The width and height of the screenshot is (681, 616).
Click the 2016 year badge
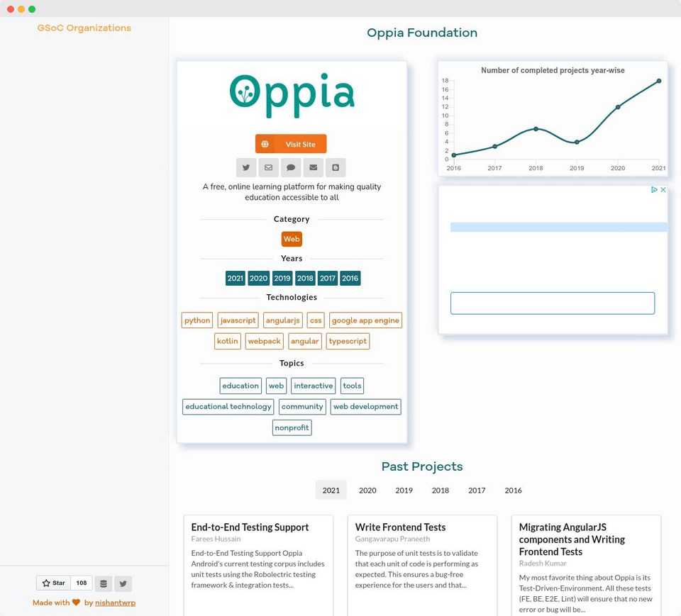[x=350, y=279]
